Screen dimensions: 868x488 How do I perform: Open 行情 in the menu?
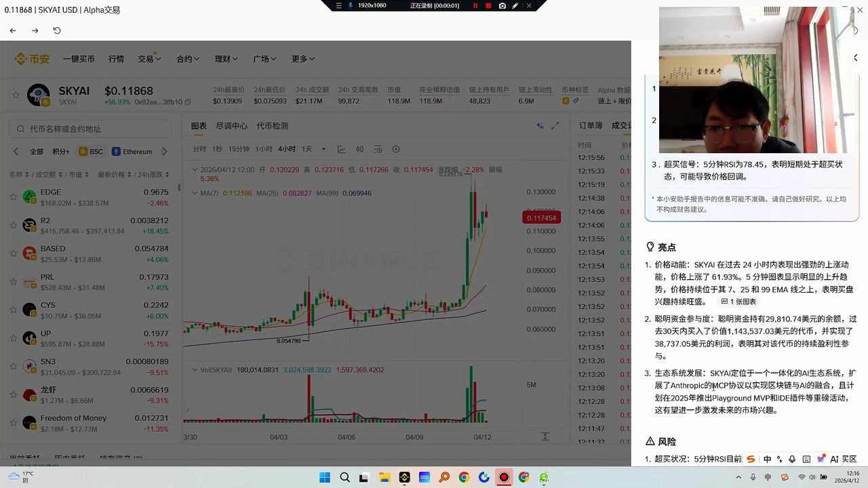[x=116, y=59]
